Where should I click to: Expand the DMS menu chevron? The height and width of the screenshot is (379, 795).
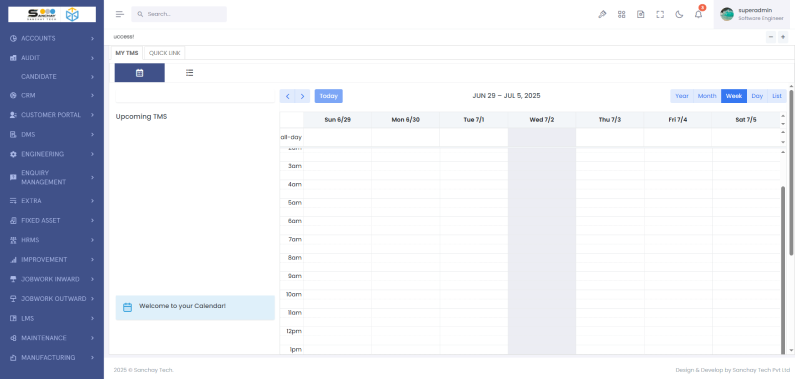[x=92, y=135]
